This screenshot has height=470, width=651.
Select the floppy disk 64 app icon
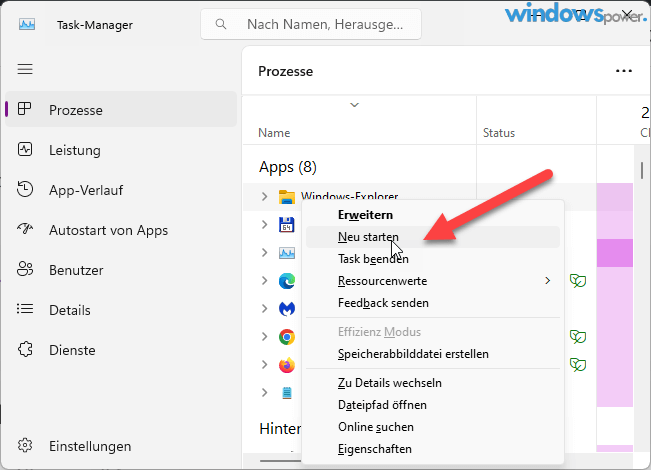coord(286,225)
